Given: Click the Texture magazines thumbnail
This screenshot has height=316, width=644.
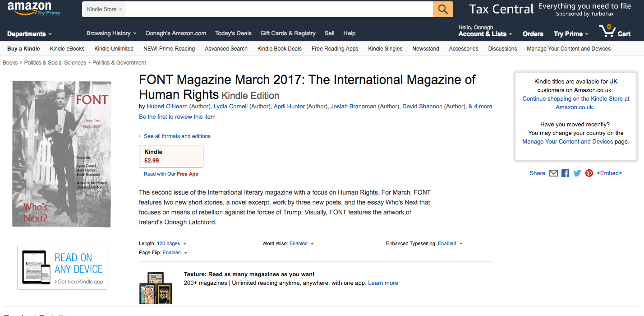Looking at the screenshot, I should pyautogui.click(x=156, y=288).
